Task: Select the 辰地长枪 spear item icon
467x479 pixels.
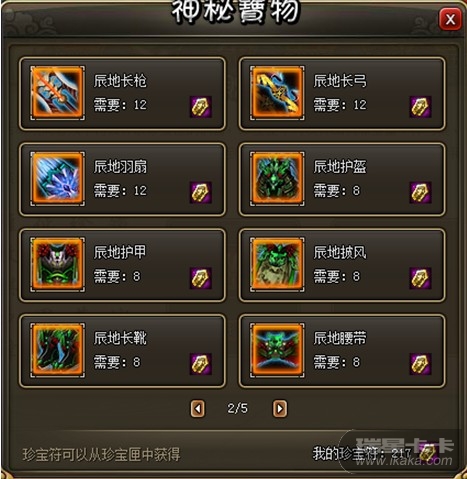Action: point(57,93)
